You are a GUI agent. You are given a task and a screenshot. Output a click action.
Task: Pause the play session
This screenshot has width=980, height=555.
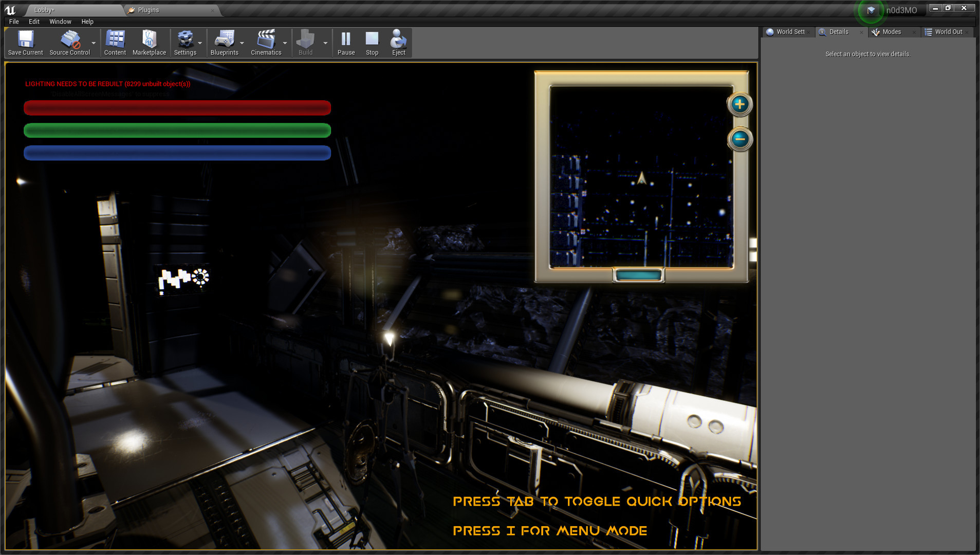pos(346,43)
